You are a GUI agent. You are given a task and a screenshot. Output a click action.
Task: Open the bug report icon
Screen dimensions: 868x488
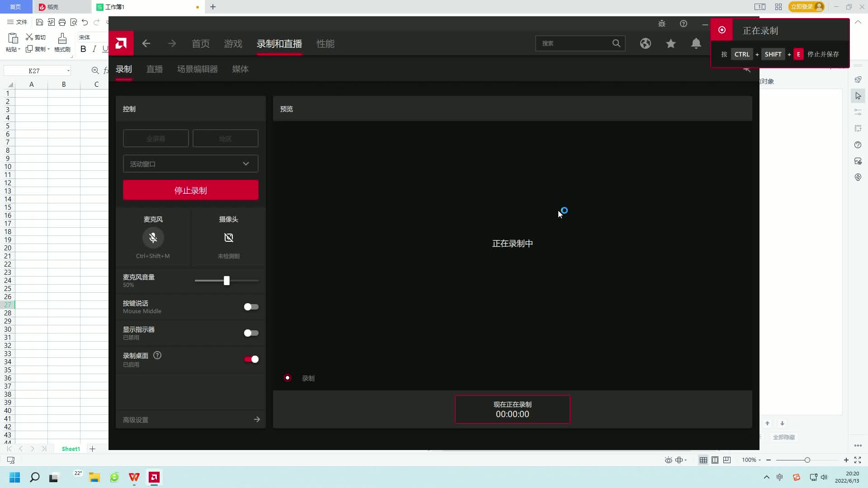[662, 23]
